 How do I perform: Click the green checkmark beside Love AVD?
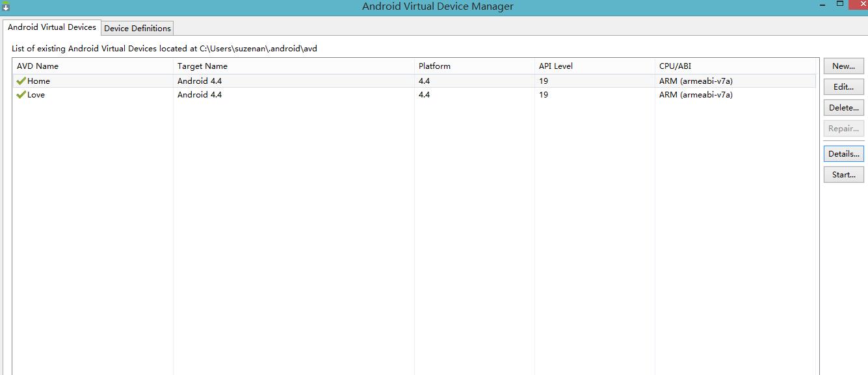[x=21, y=95]
